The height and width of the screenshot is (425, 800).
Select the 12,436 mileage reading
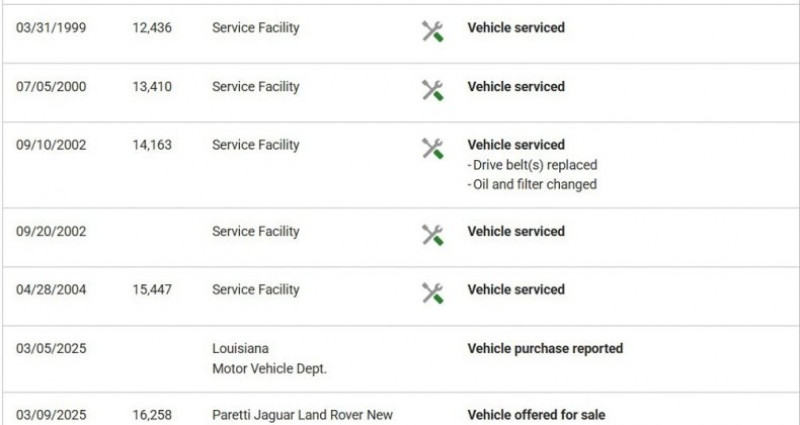[x=152, y=28]
